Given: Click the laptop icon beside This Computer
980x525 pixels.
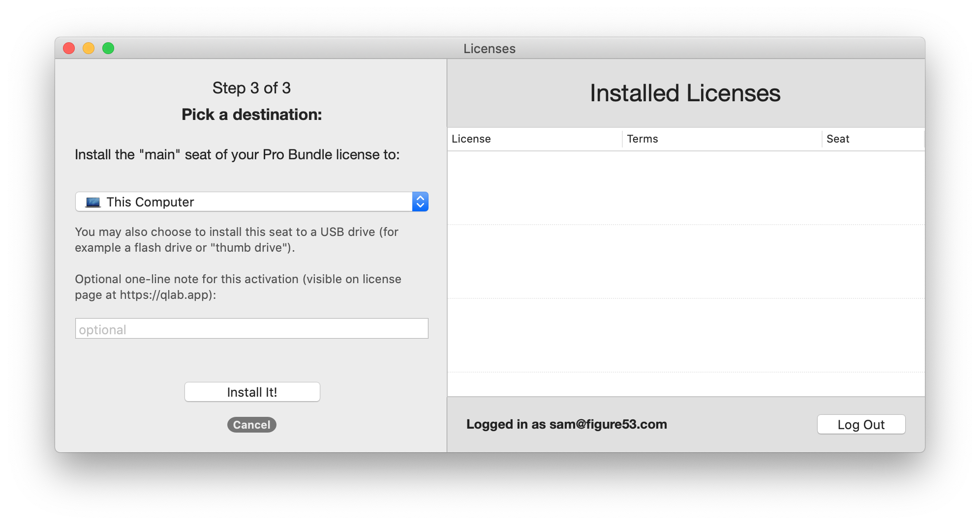Looking at the screenshot, I should tap(92, 202).
